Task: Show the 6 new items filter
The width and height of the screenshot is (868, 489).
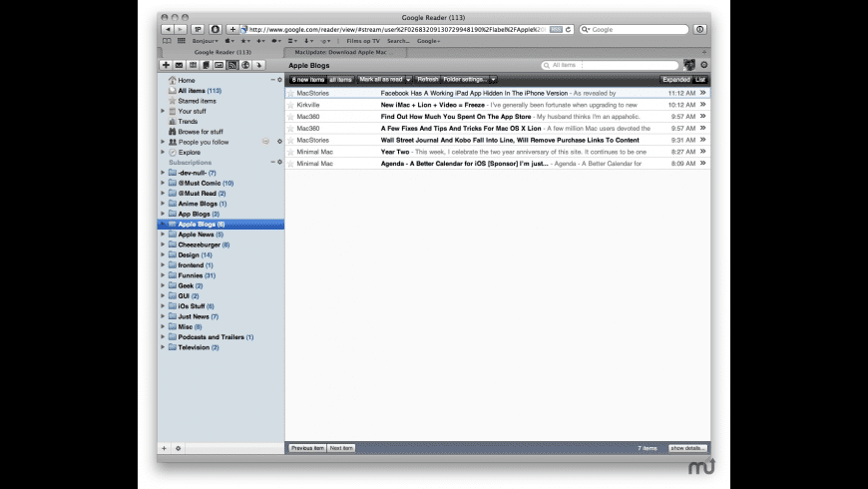Action: pos(307,80)
